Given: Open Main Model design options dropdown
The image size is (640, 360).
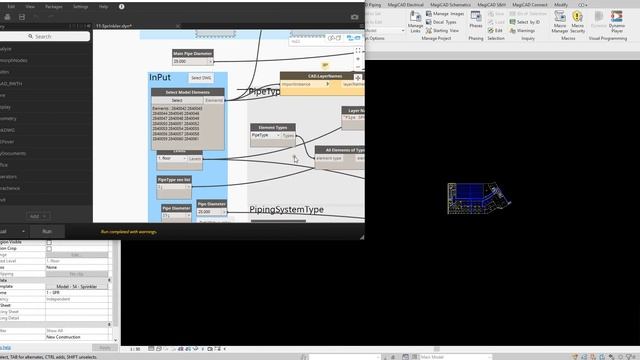Looking at the screenshot, I should (x=456, y=357).
